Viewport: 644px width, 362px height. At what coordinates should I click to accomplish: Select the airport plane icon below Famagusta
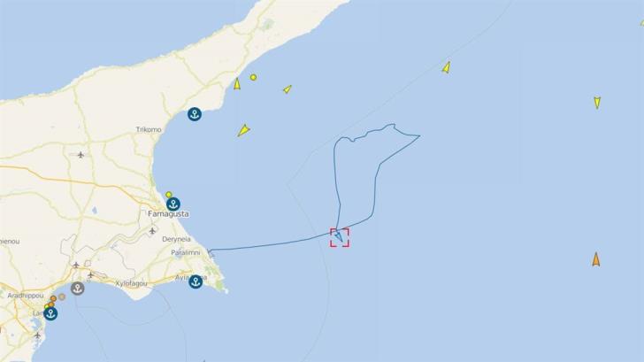coord(152,231)
